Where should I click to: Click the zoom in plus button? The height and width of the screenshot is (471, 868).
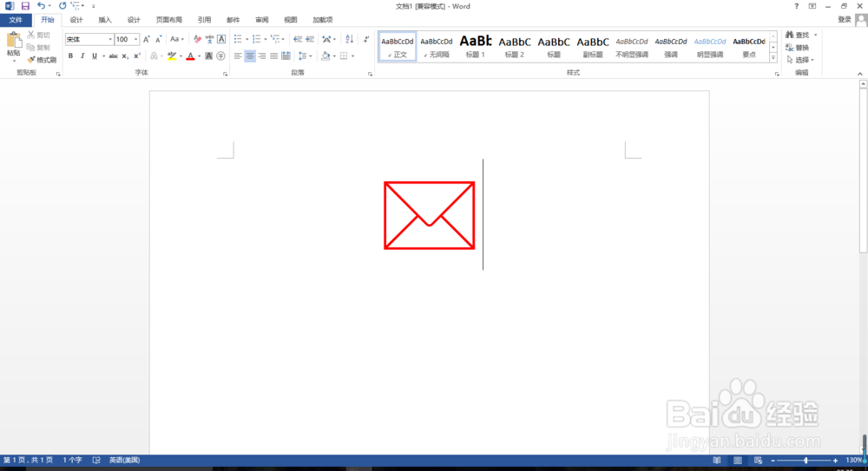[835, 461]
